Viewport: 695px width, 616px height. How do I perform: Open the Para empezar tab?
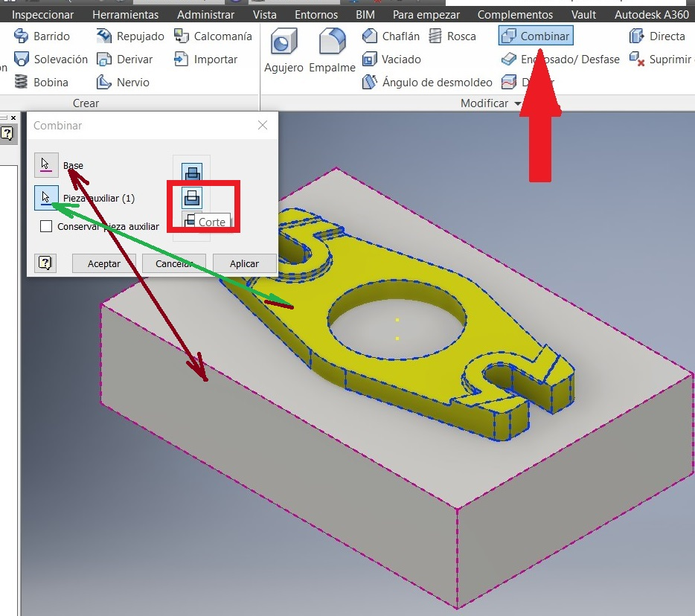tap(426, 15)
